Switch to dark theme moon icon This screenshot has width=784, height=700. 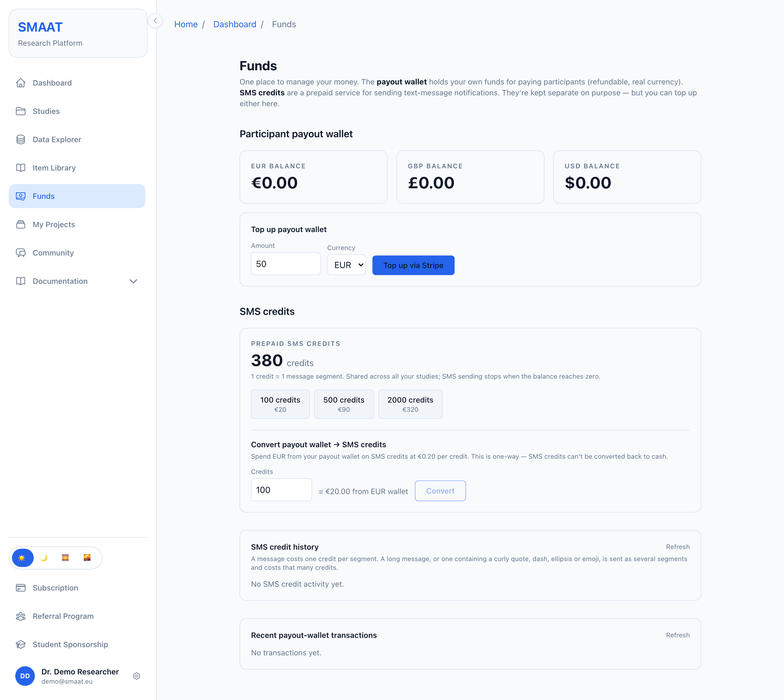click(x=44, y=558)
